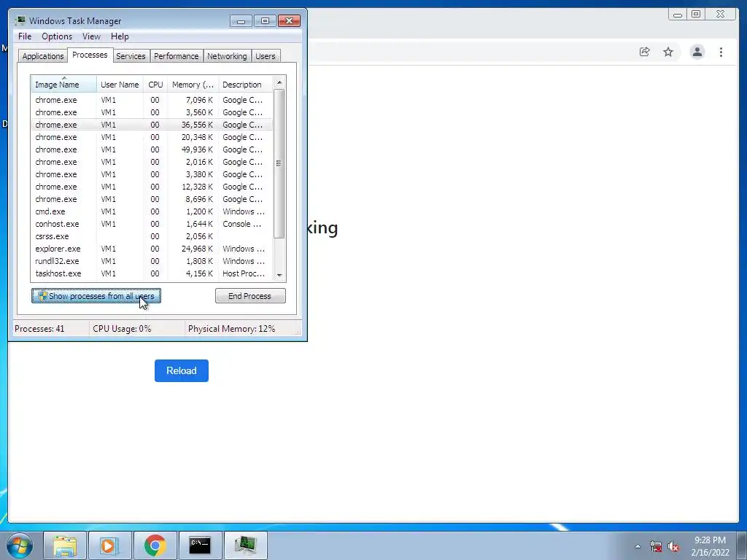The image size is (747, 560).
Task: Launch Windows Media Player from taskbar
Action: tap(109, 545)
